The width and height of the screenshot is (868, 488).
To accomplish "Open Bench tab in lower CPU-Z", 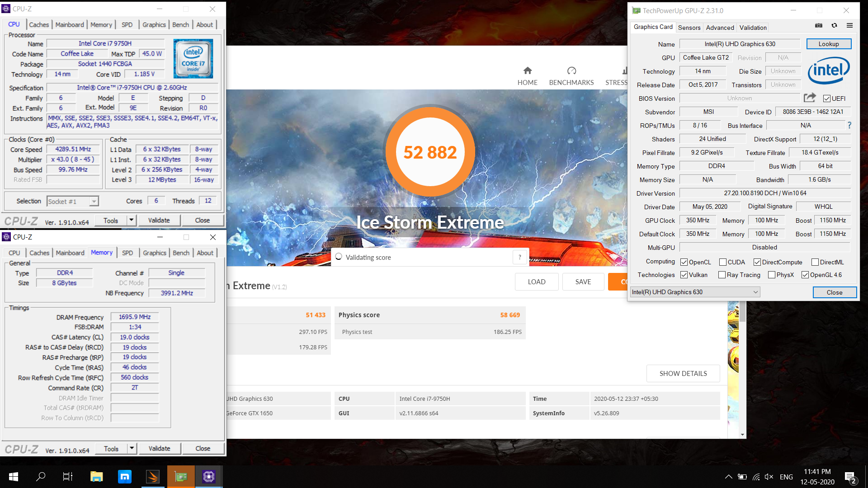I will [181, 253].
